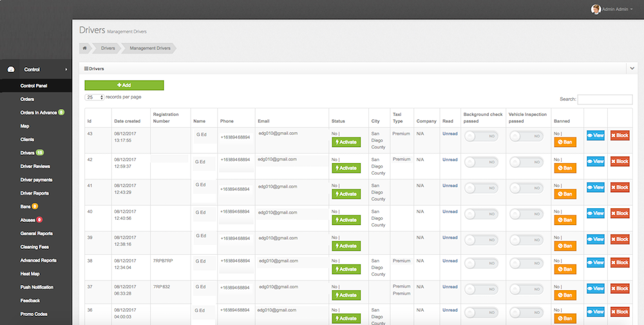
Task: Toggle Background check passed for driver 36
Action: point(481,313)
